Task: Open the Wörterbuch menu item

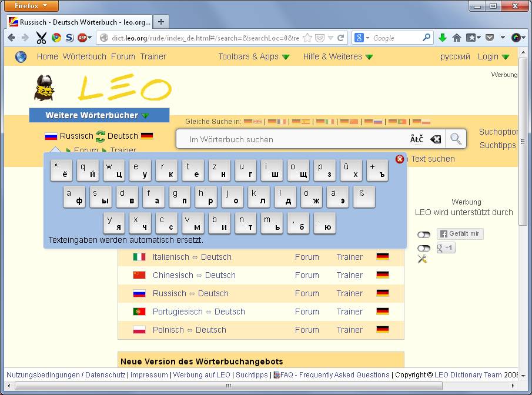Action: click(84, 56)
